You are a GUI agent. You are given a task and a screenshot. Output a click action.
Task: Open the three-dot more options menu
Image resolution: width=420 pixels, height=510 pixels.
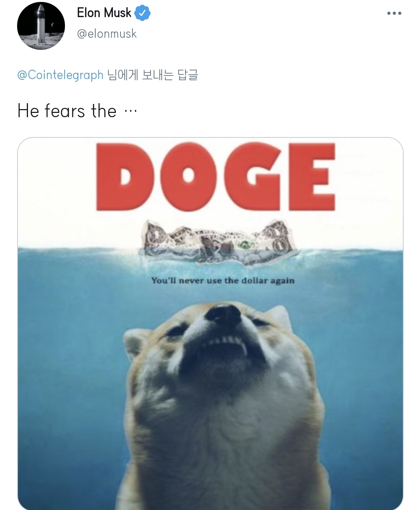click(x=394, y=13)
